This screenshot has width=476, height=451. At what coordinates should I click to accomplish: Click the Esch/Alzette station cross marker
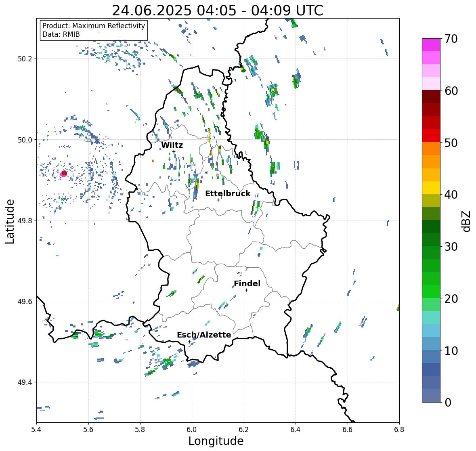point(189,342)
